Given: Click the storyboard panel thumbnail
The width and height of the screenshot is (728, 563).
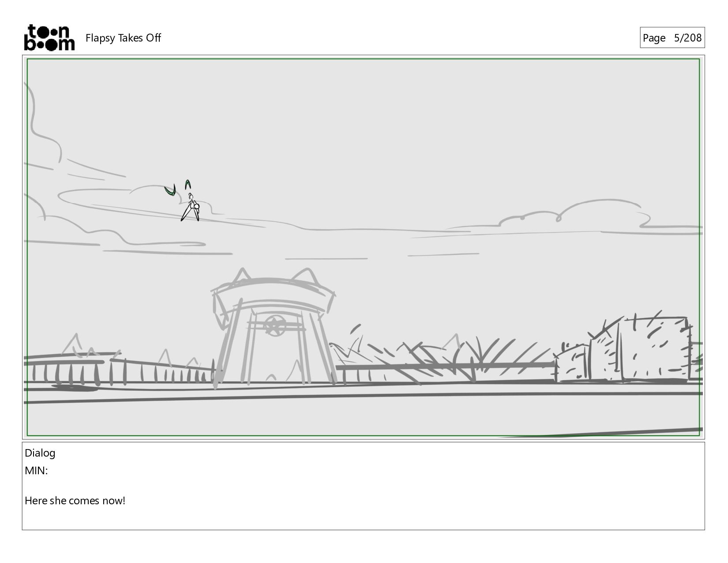Looking at the screenshot, I should coord(363,247).
